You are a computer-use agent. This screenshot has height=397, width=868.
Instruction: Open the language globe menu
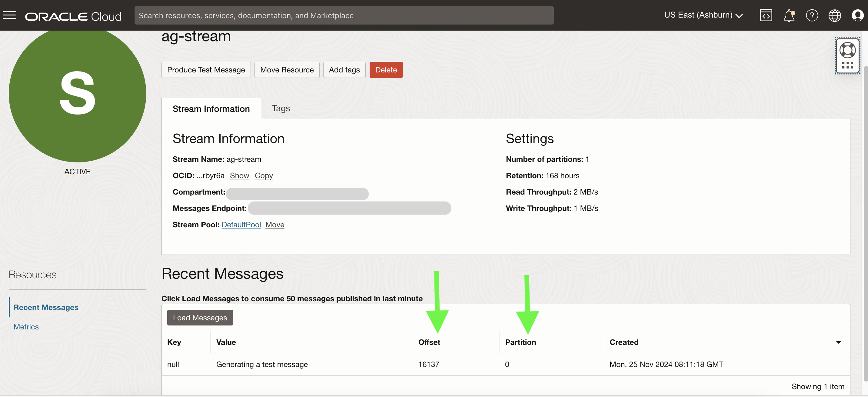pos(834,15)
